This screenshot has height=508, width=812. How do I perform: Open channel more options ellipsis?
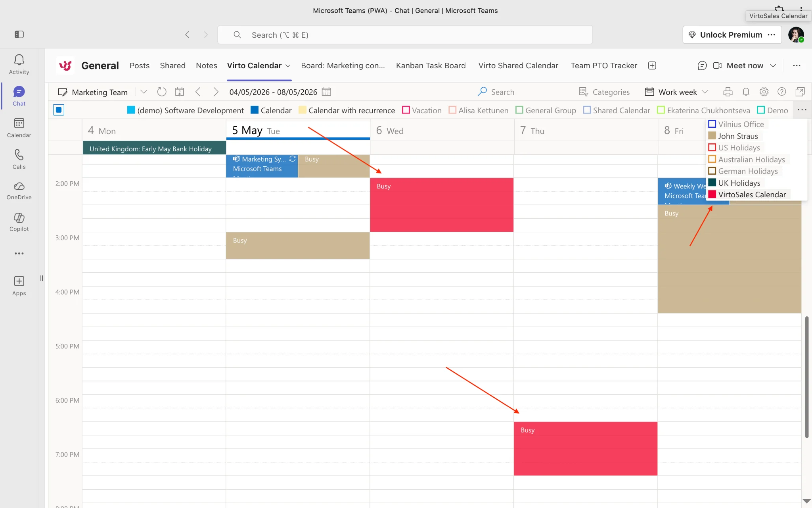pyautogui.click(x=797, y=65)
